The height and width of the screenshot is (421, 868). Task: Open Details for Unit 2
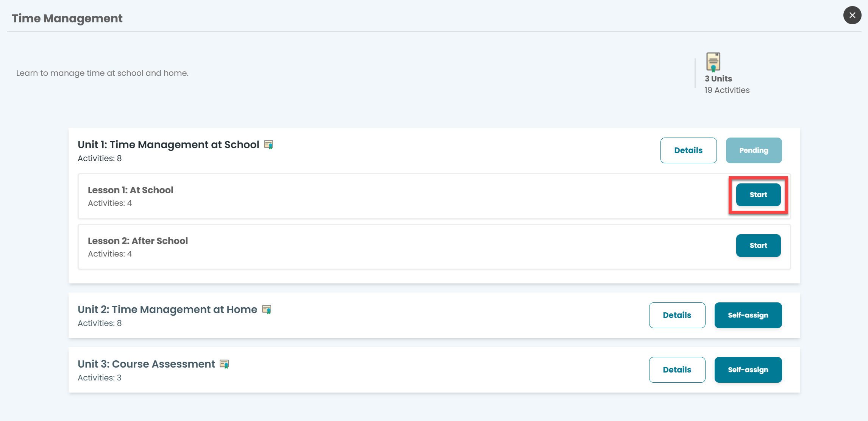[677, 315]
